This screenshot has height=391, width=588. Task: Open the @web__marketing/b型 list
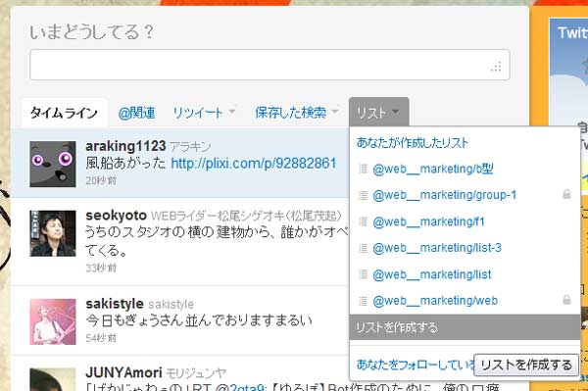click(x=433, y=170)
